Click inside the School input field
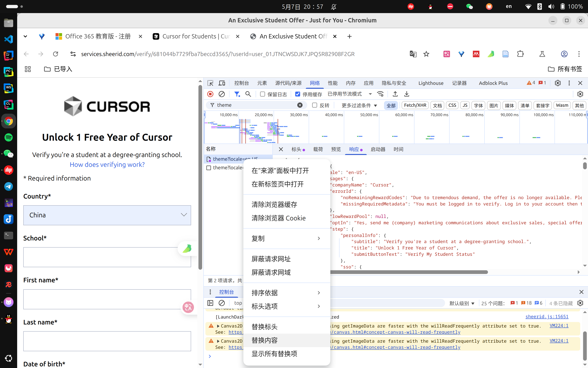 pos(107,257)
